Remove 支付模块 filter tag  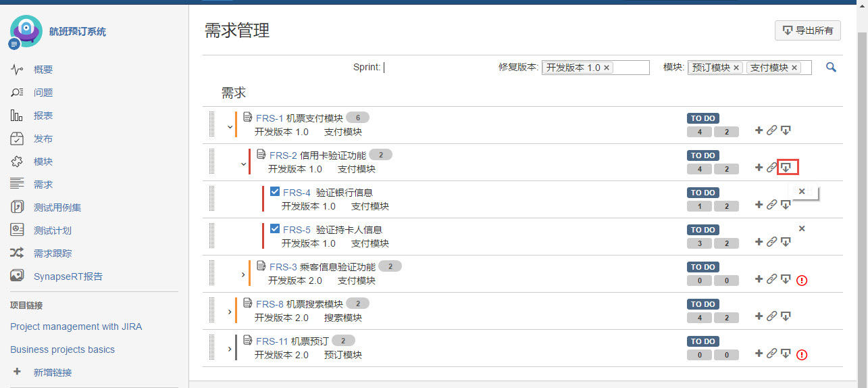click(x=794, y=68)
